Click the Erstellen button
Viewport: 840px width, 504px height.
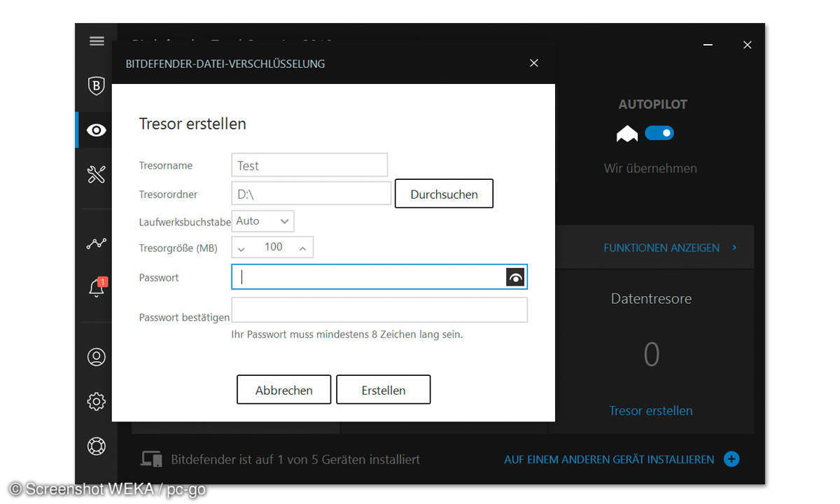tap(383, 390)
